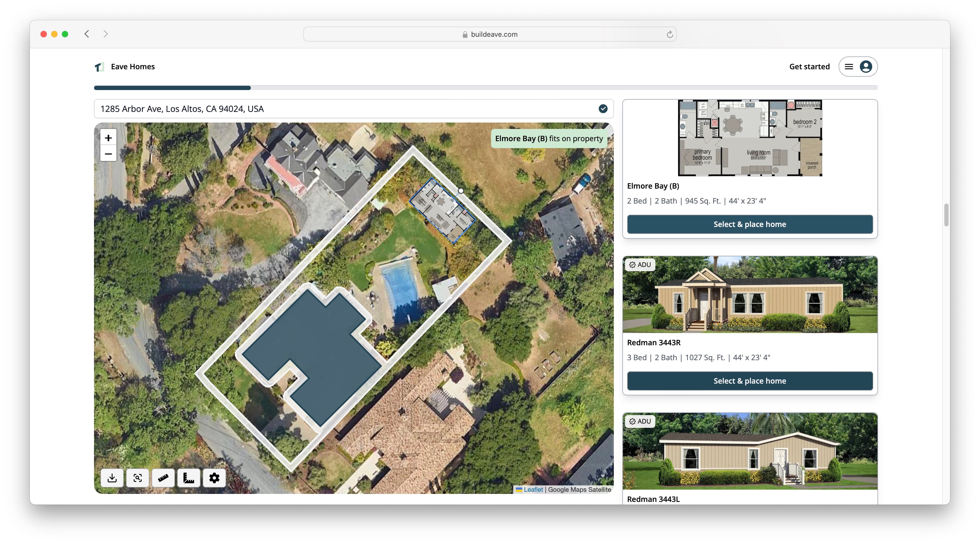Click the Get started menu item
This screenshot has height=544, width=980.
point(809,66)
